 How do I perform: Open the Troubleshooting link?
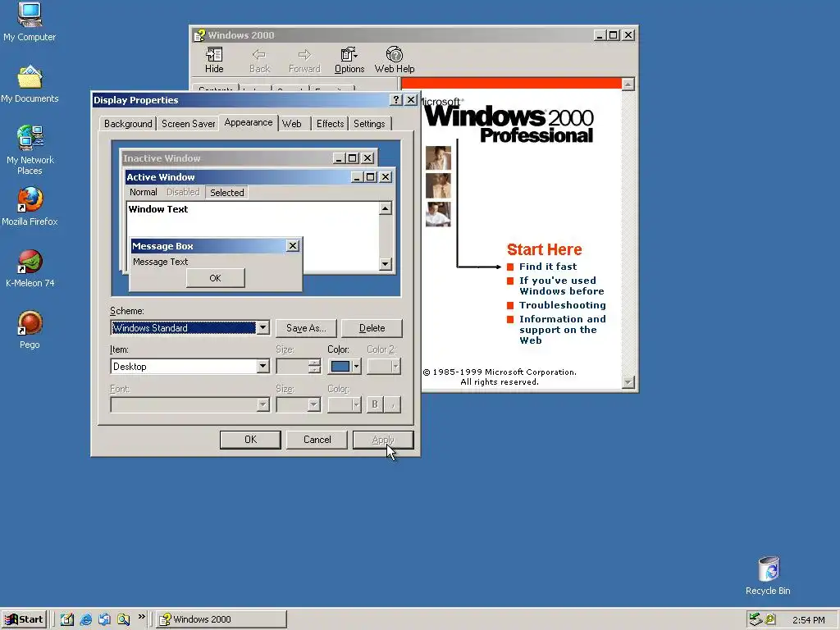[x=563, y=305]
